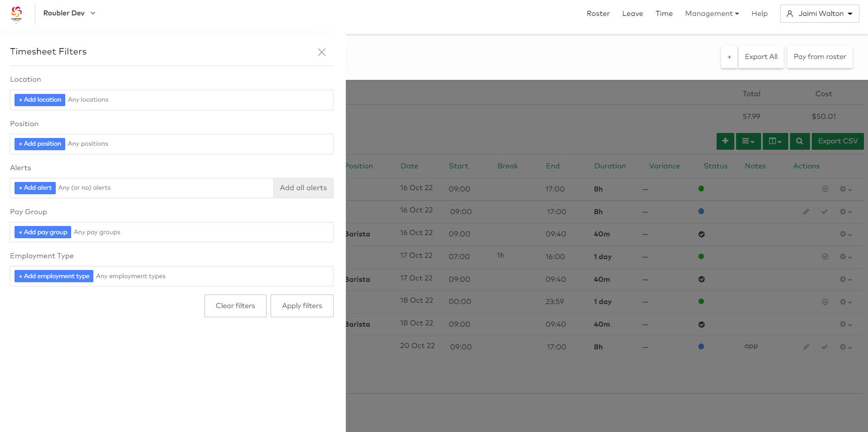Click approve checkmark in 16 Oct blue-status row
Screen dimensions: 868x432
pos(824,212)
